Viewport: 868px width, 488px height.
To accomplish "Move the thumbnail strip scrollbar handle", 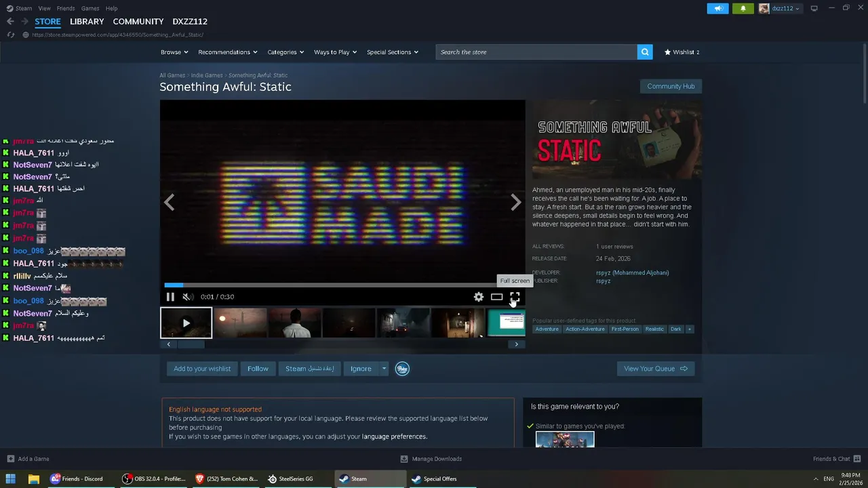I will coord(191,344).
